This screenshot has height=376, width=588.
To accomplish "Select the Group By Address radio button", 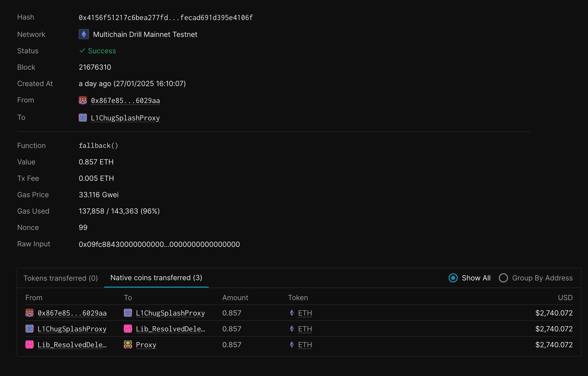I will 503,278.
